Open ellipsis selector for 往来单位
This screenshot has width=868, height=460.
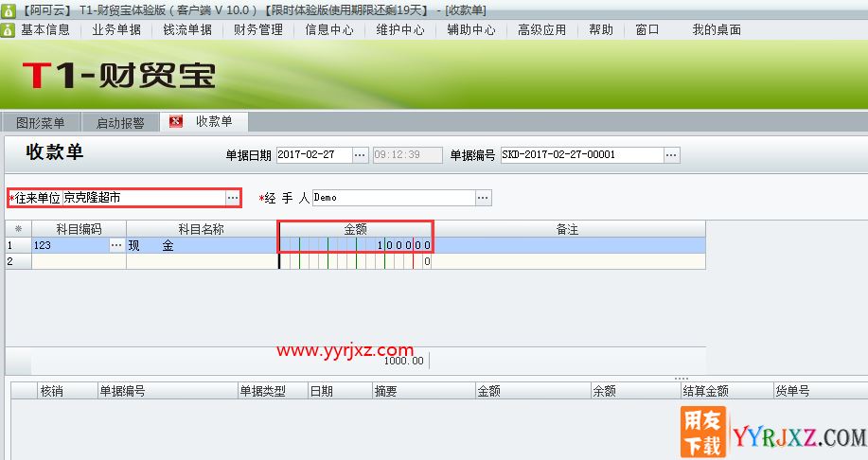[233, 198]
